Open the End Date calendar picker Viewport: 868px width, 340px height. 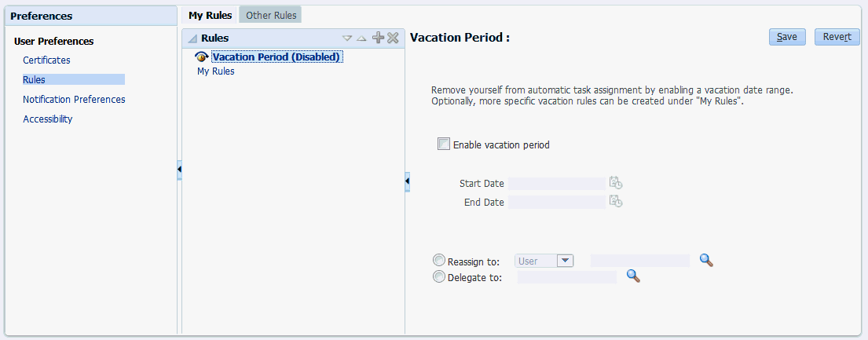coord(616,202)
